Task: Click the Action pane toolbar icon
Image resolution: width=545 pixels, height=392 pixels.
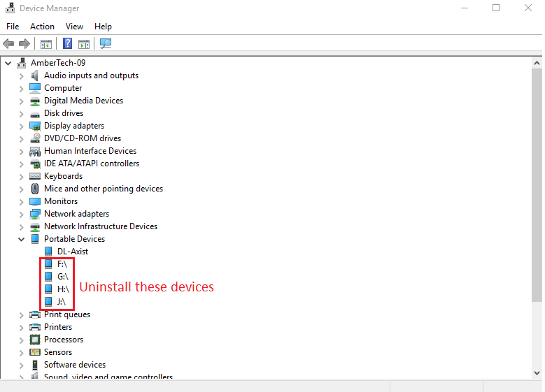Action: 84,44
